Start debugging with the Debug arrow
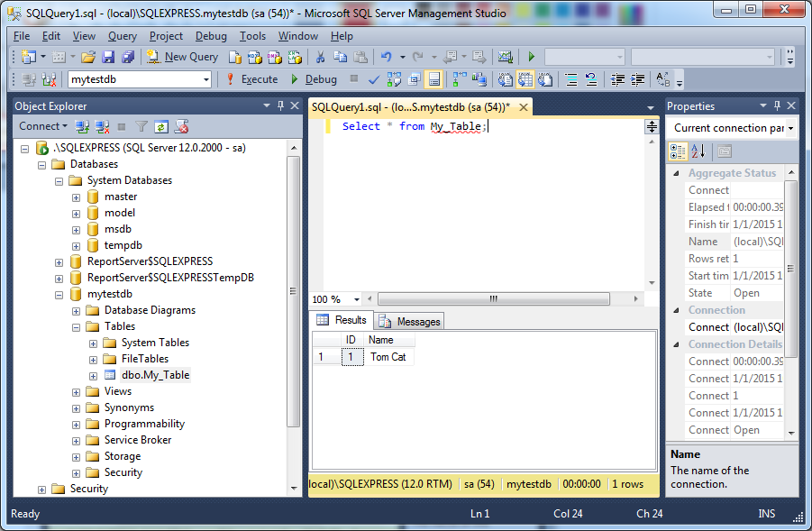Viewport: 812px width, 531px height. click(x=314, y=79)
